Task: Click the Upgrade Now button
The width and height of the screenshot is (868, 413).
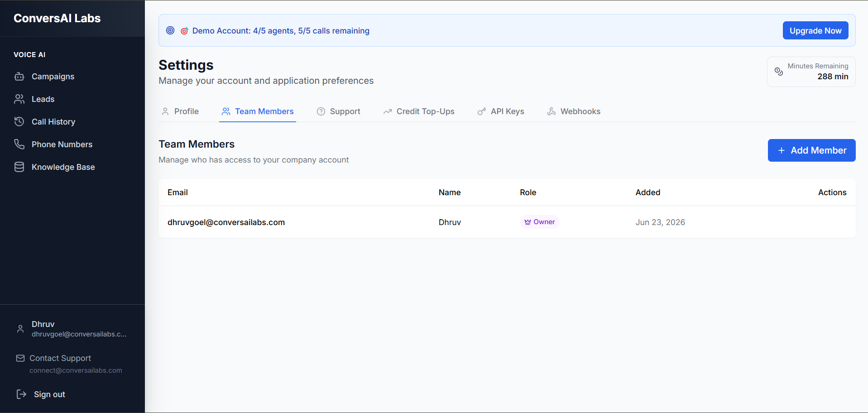Action: [x=815, y=30]
